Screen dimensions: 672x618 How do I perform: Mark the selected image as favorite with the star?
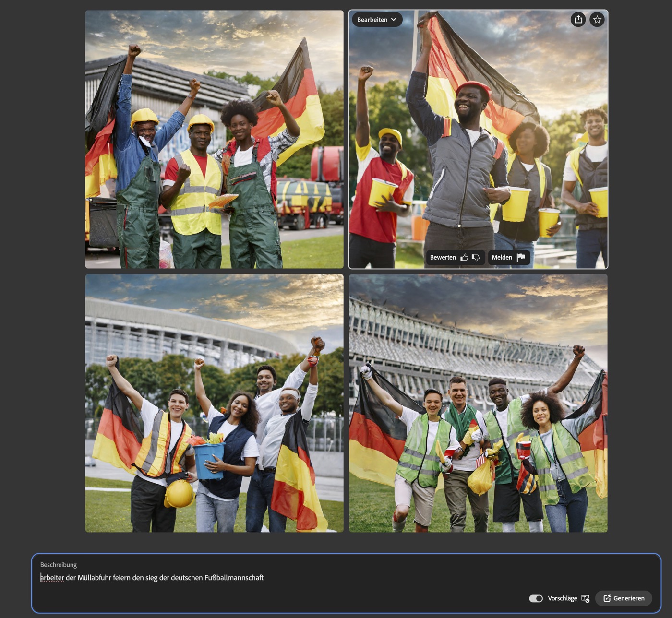click(597, 20)
